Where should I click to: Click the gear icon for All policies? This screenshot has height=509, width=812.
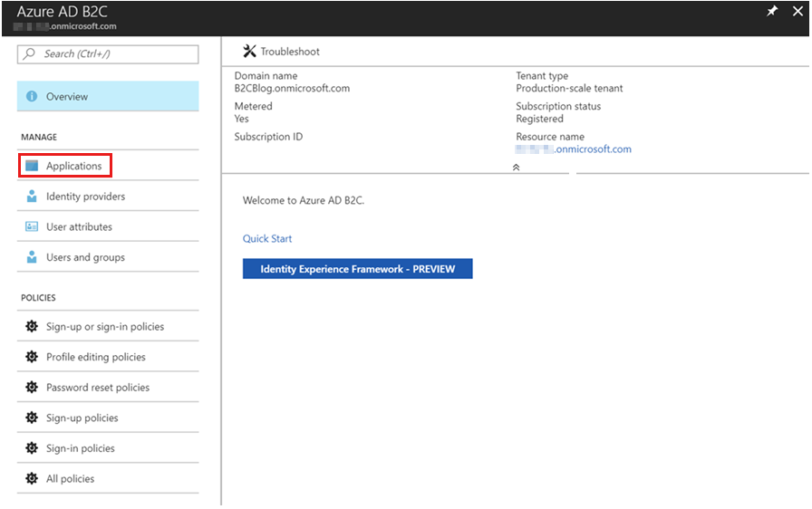pos(32,478)
